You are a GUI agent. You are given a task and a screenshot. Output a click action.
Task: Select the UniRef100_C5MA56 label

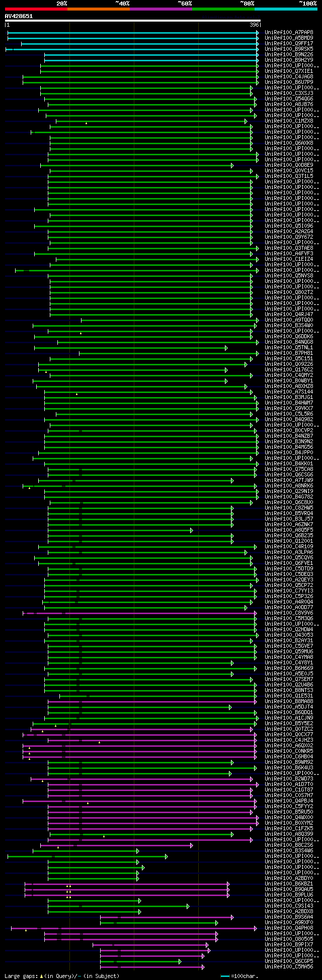click(289, 967)
